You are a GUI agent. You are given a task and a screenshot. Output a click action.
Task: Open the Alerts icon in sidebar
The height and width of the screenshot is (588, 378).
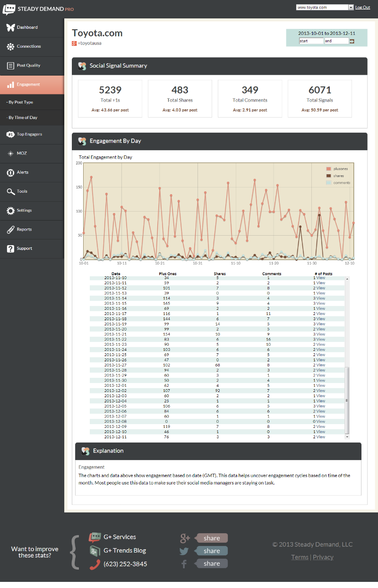(x=10, y=173)
